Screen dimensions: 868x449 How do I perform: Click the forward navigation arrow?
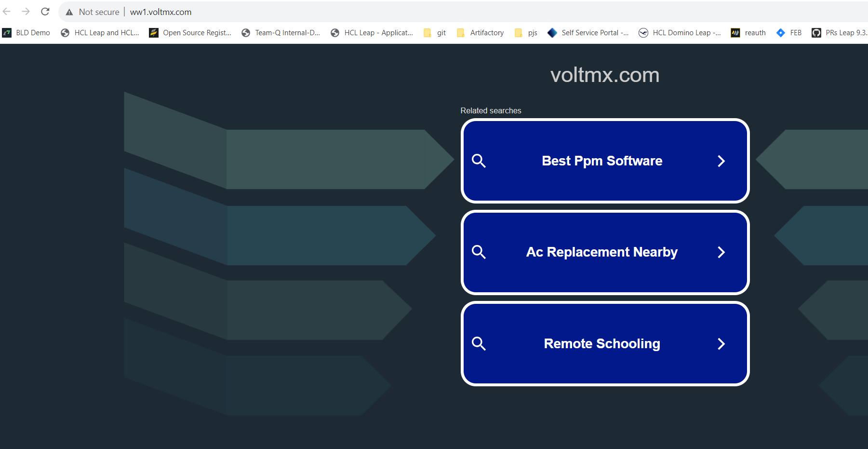27,12
